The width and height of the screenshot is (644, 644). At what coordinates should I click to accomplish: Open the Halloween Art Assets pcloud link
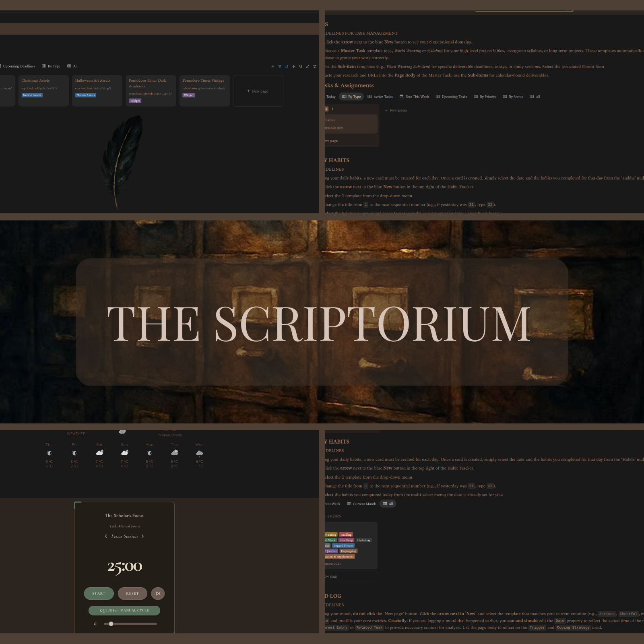tap(93, 88)
